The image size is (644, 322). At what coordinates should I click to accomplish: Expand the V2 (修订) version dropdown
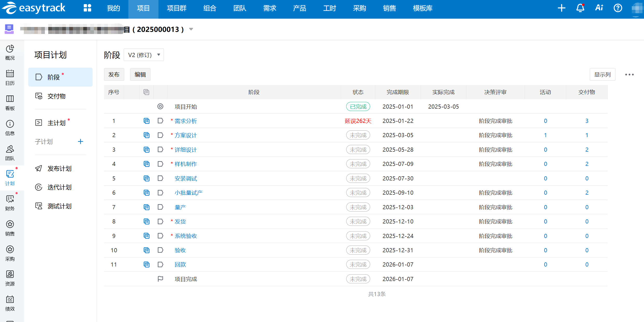144,55
